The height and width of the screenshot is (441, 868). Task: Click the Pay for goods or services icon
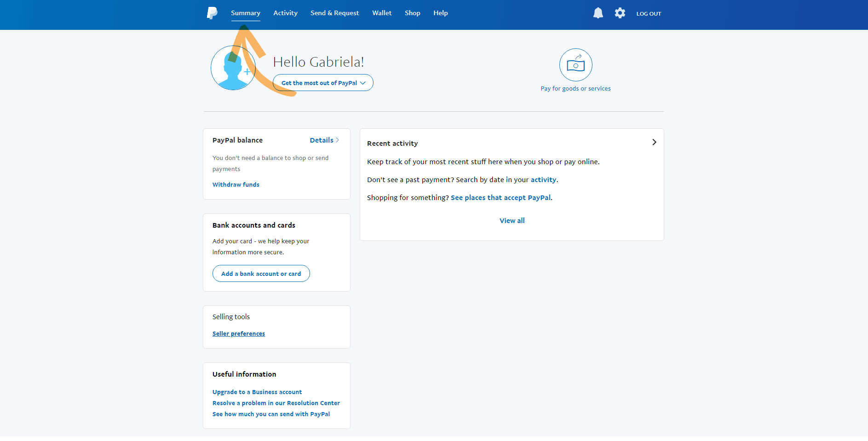(575, 65)
